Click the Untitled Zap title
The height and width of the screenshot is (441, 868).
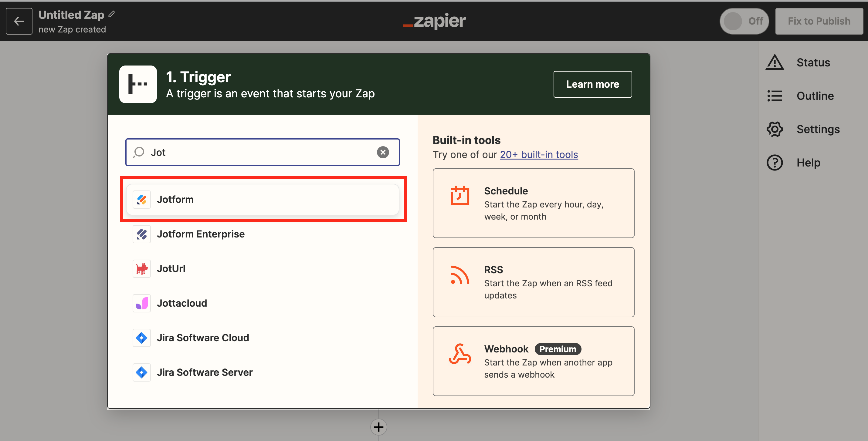pyautogui.click(x=71, y=15)
